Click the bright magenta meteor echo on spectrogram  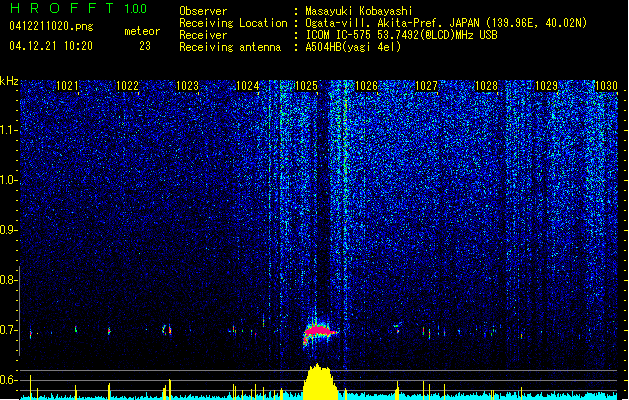318,331
